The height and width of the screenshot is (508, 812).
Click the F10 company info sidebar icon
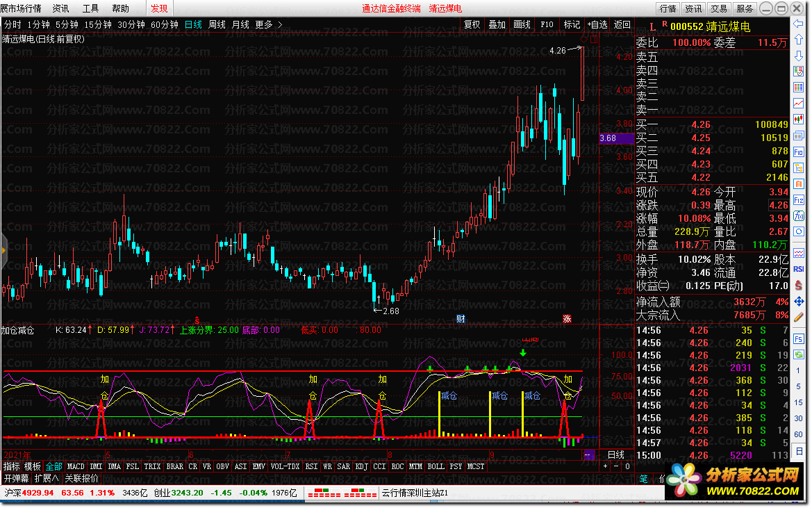tap(799, 152)
